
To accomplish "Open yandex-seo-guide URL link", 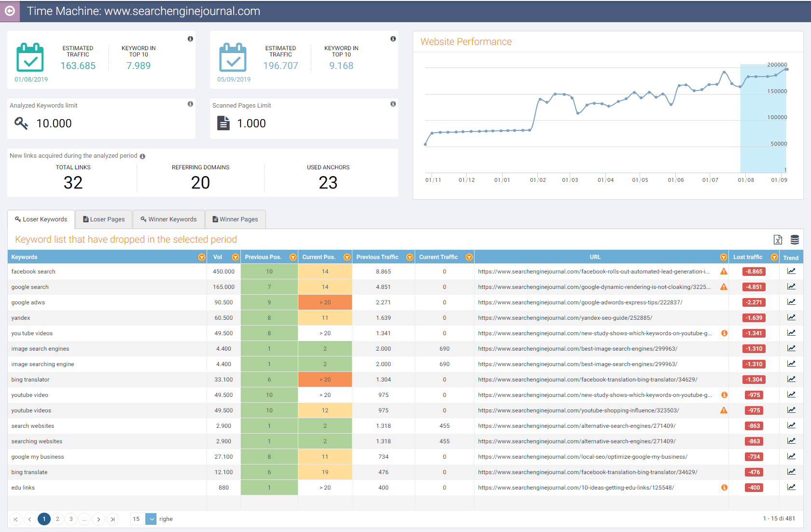I will (565, 318).
